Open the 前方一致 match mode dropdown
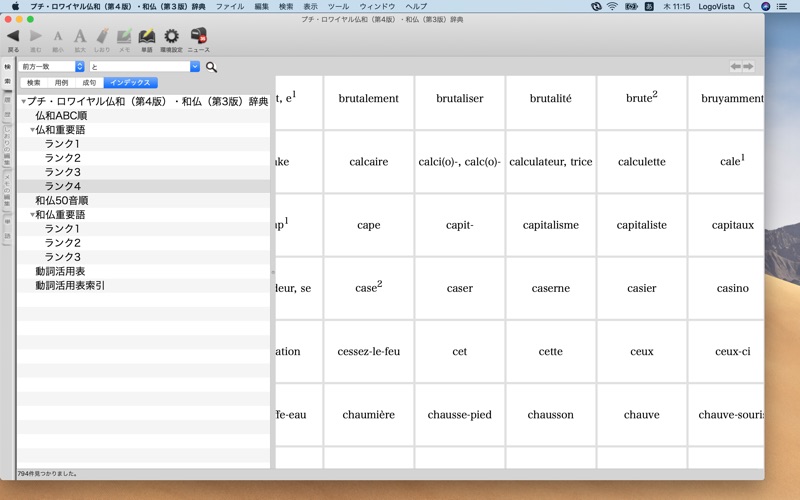This screenshot has width=800, height=500. (x=51, y=66)
